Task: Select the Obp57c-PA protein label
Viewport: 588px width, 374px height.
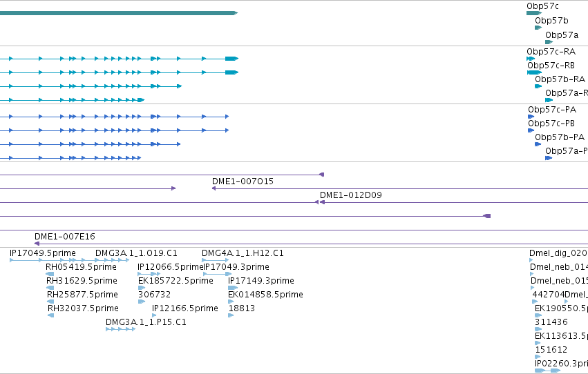Action: pos(551,110)
